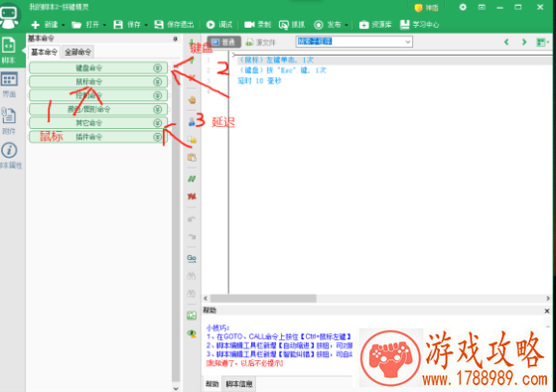Go to previous with left green arrow
556x392 pixels.
point(506,42)
